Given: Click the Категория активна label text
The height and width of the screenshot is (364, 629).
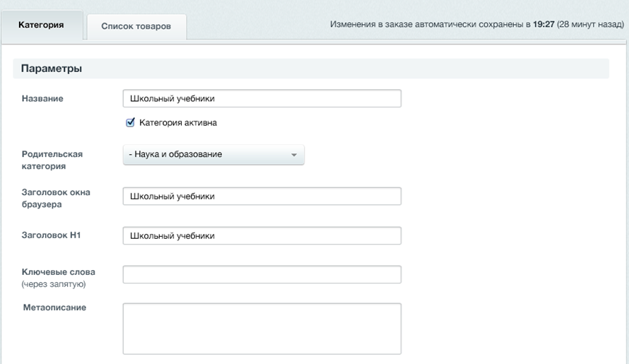Looking at the screenshot, I should (x=178, y=122).
